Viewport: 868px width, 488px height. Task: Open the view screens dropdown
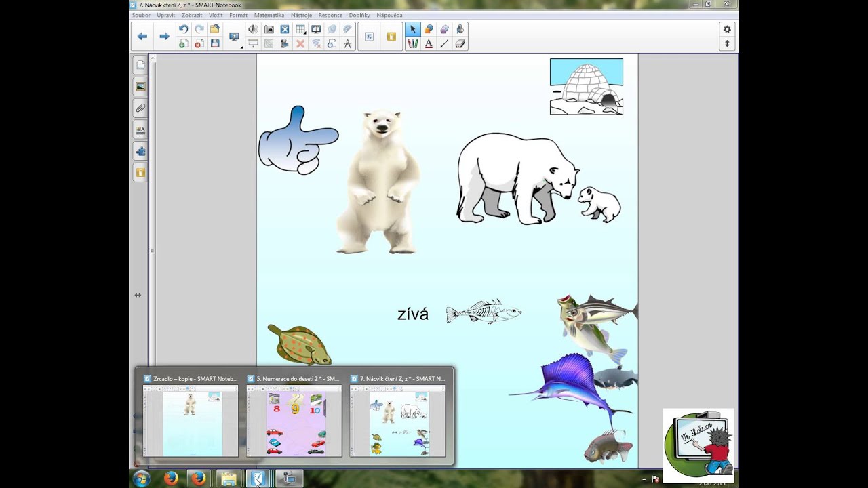click(x=235, y=37)
